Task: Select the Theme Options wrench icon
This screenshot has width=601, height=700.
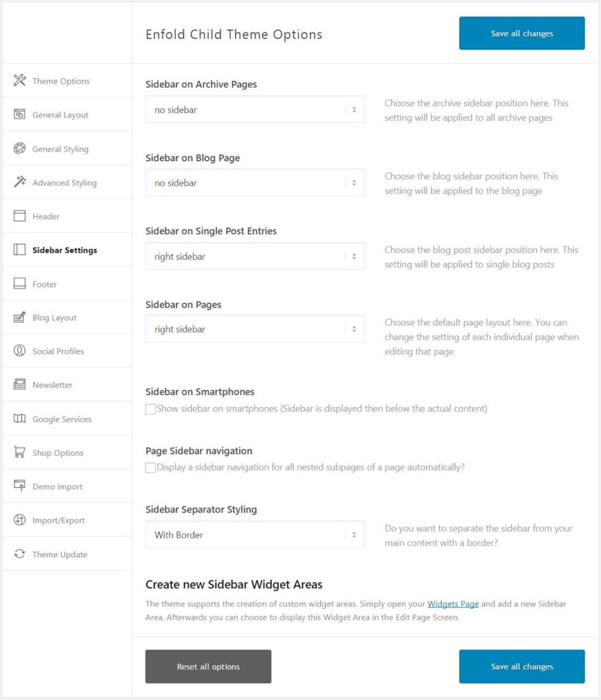Action: [x=18, y=80]
